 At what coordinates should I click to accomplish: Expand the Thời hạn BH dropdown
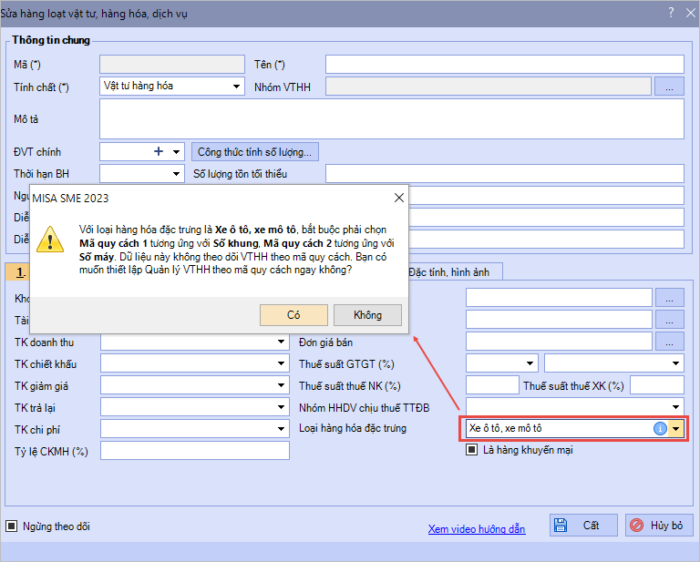click(x=177, y=174)
